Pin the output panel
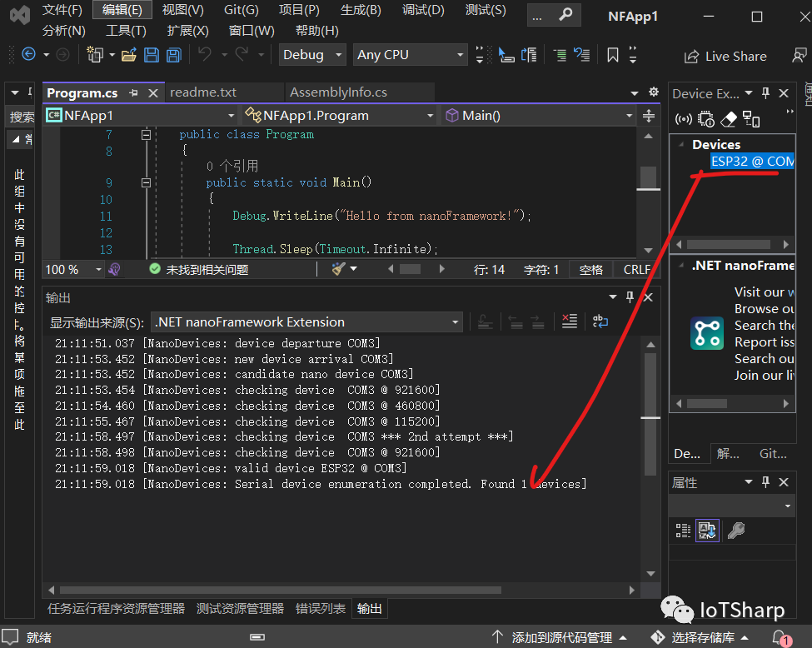Screen dimensions: 812x648 [630, 297]
